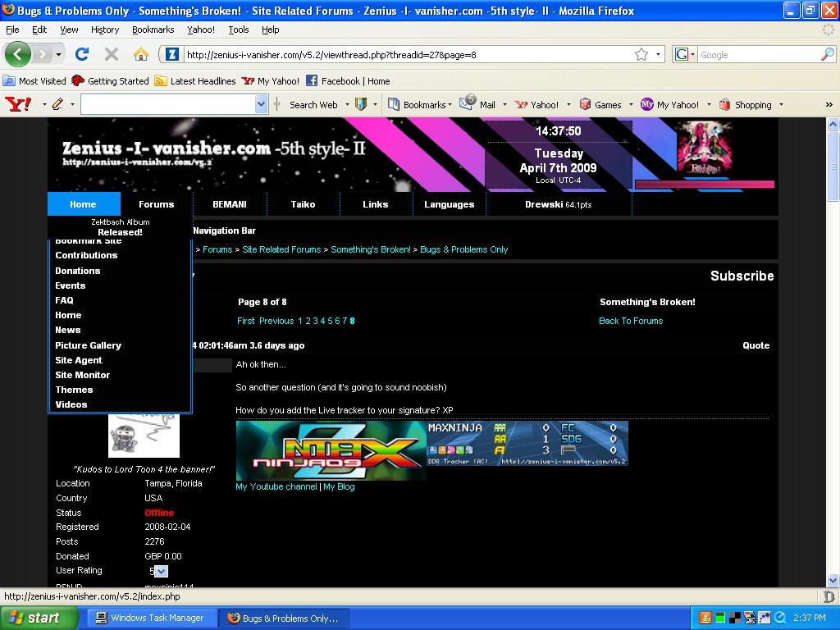The width and height of the screenshot is (840, 630).
Task: Click the pencil icon on the Yahoo toolbar
Action: (58, 104)
